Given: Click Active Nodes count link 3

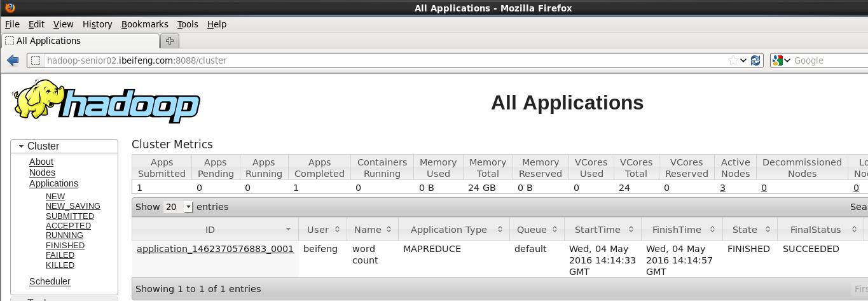Looking at the screenshot, I should tap(722, 188).
